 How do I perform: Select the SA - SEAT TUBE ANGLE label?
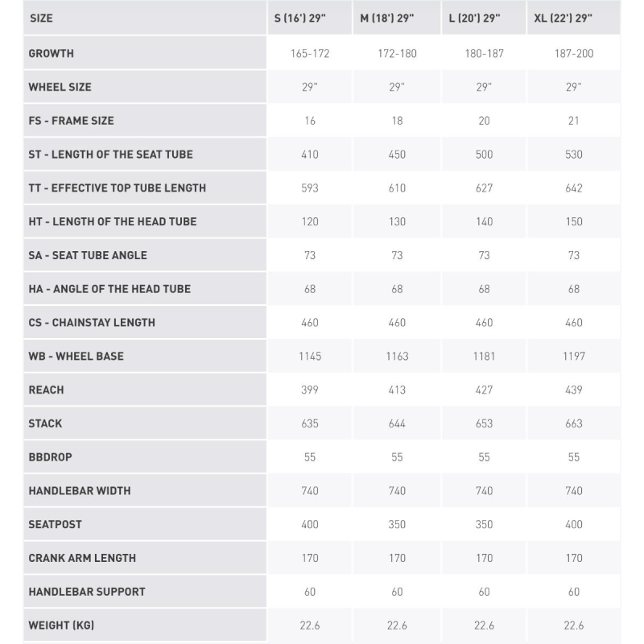click(88, 255)
